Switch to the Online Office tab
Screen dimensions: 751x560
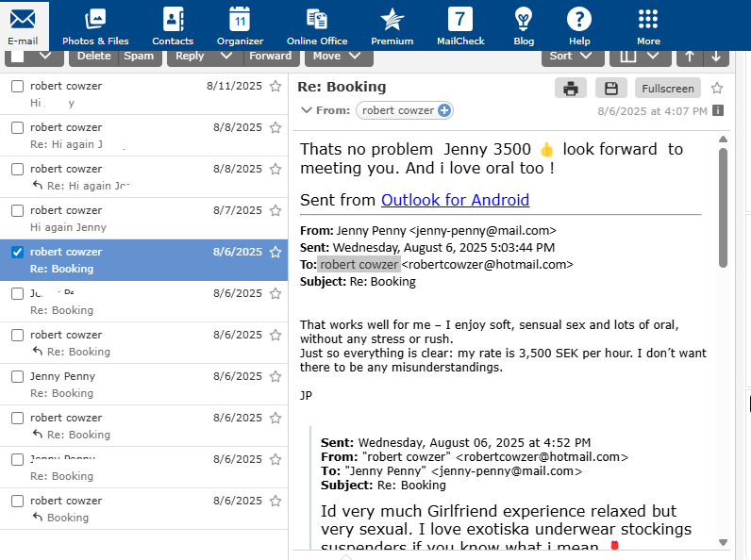click(317, 26)
